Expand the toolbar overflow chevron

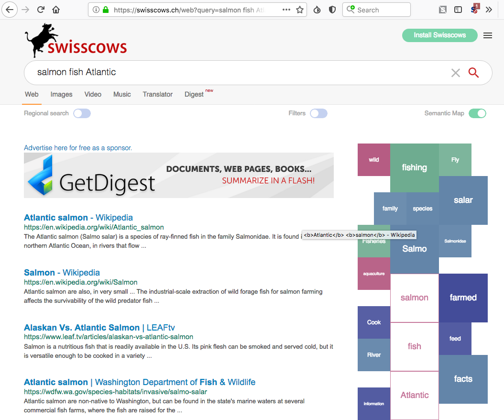[x=489, y=9]
